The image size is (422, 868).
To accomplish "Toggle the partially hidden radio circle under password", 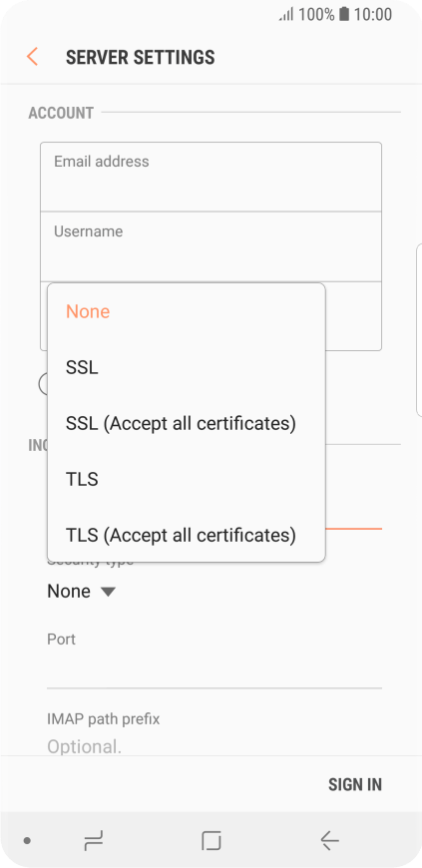I will click(43, 384).
